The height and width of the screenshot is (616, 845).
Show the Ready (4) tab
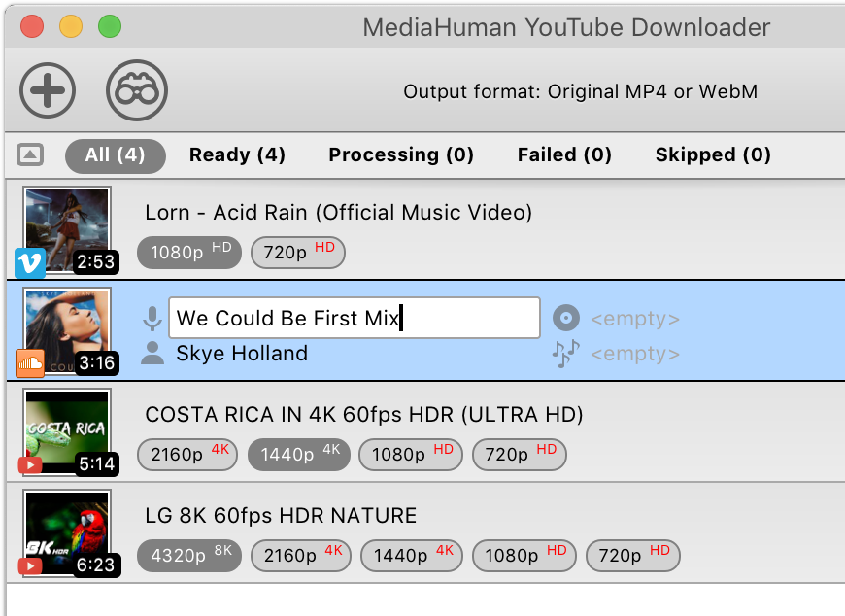click(x=237, y=154)
